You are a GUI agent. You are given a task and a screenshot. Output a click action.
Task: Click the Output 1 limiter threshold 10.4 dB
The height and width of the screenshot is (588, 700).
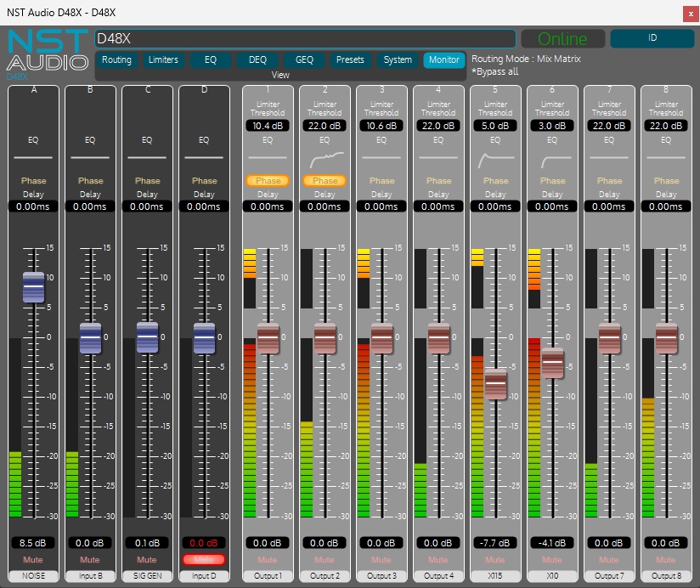pos(268,126)
